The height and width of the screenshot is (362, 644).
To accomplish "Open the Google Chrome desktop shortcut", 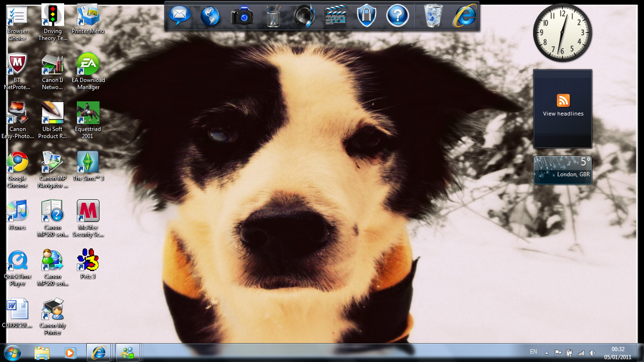I will (17, 163).
